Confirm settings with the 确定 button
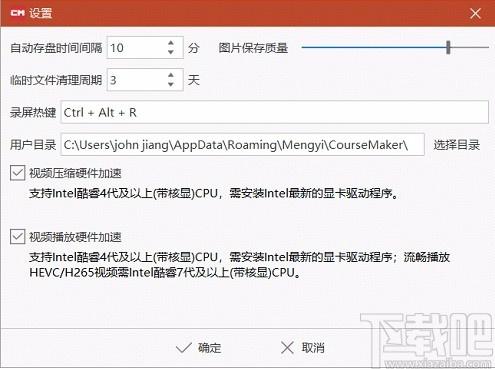Viewport: 495px width, 369px height. (x=199, y=348)
